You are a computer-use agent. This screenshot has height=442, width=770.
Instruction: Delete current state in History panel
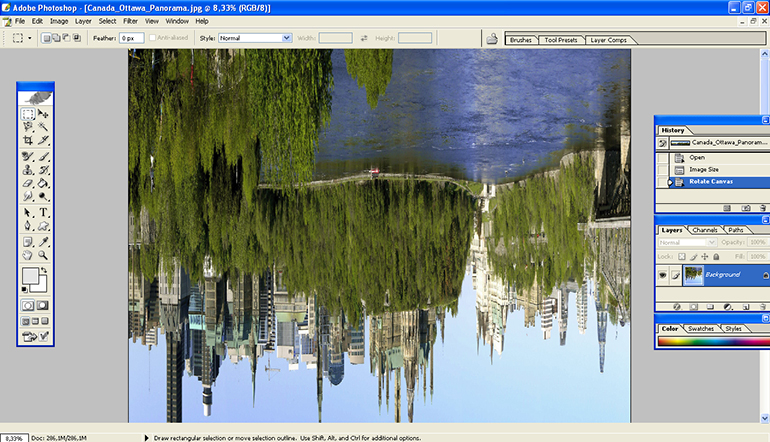[760, 207]
